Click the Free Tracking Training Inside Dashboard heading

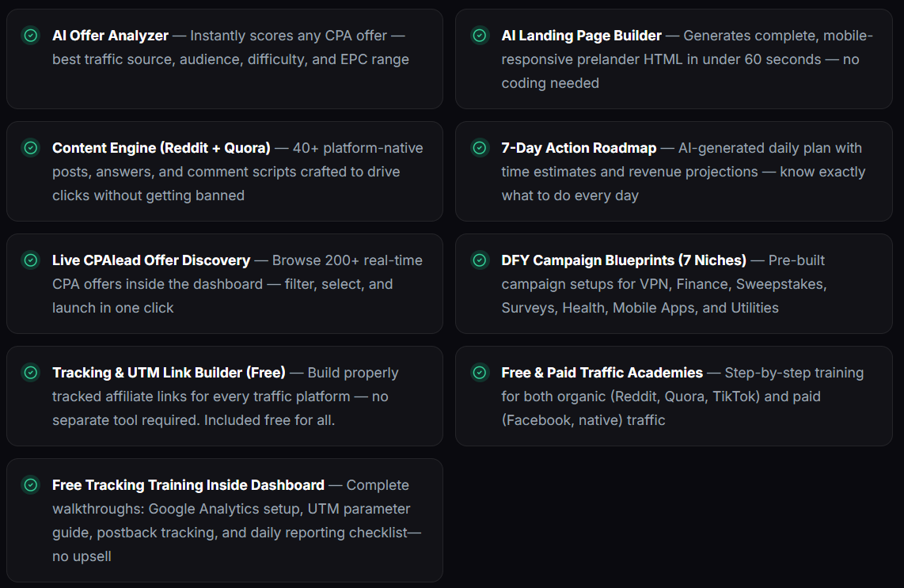pos(188,485)
